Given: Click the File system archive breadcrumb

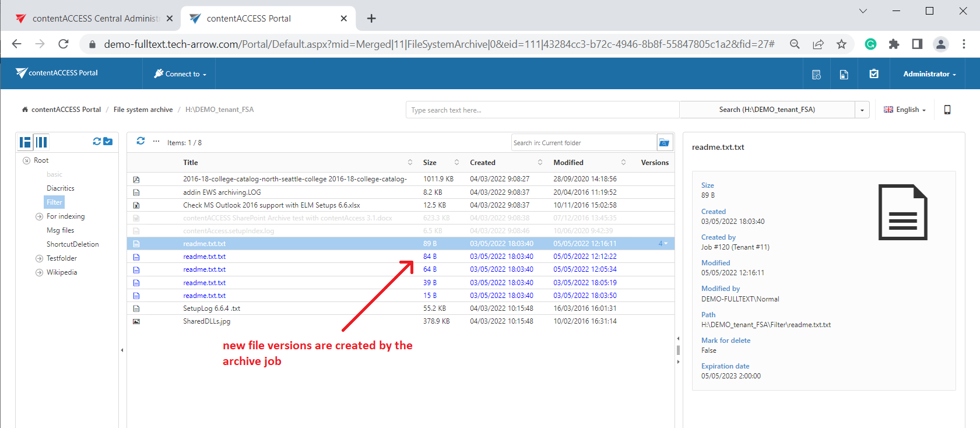Looking at the screenshot, I should [x=143, y=110].
